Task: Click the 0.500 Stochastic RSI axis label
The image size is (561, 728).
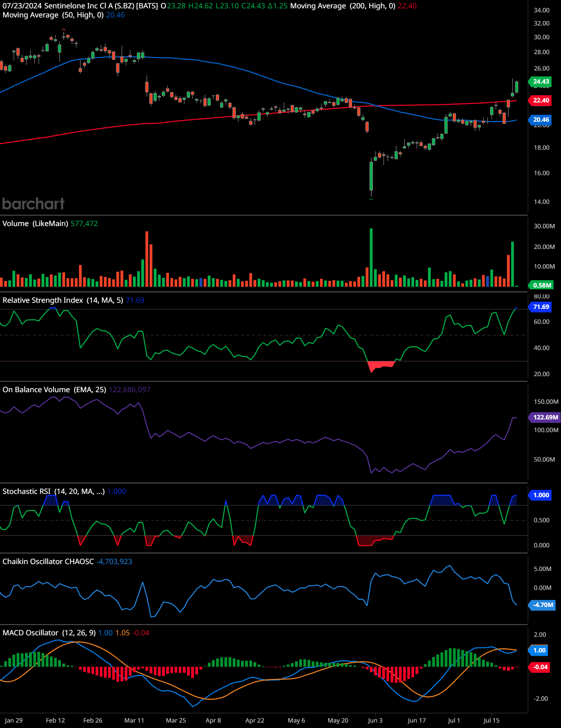Action: (x=541, y=520)
